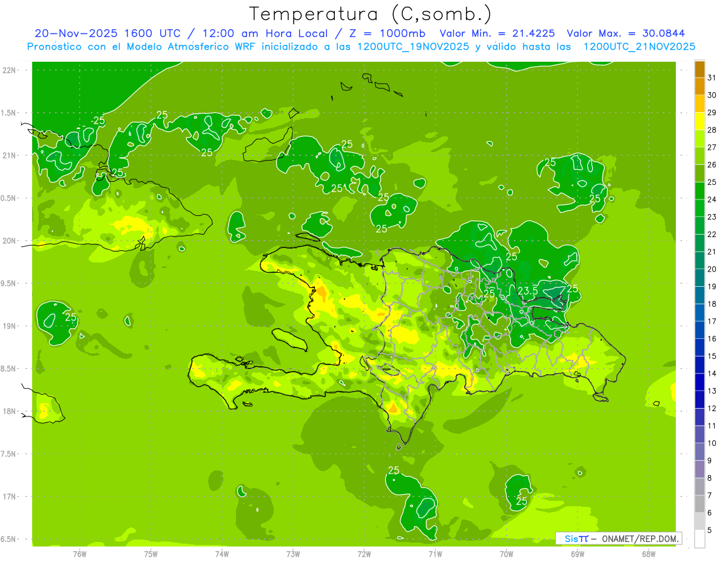The width and height of the screenshot is (728, 562).
Task: Pick the colorbar swatch between 30 and 31
Action: pyautogui.click(x=699, y=87)
